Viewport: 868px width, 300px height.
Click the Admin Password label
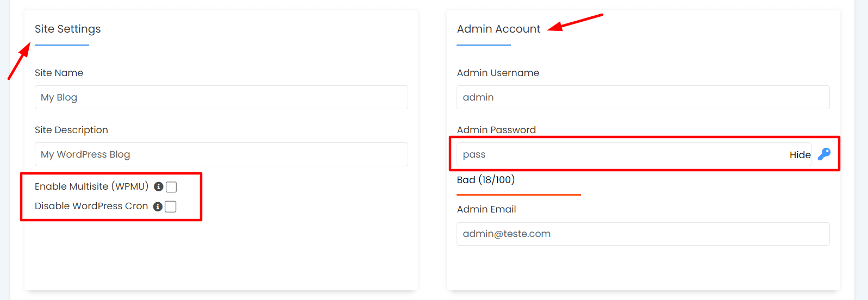[496, 130]
